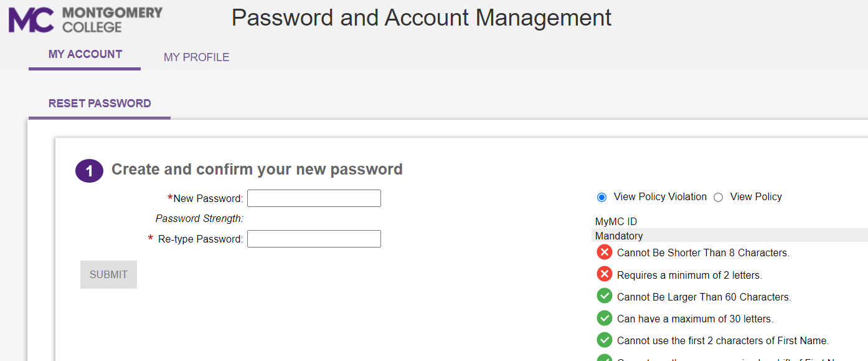Click the step 1 purple circle badge

click(89, 171)
